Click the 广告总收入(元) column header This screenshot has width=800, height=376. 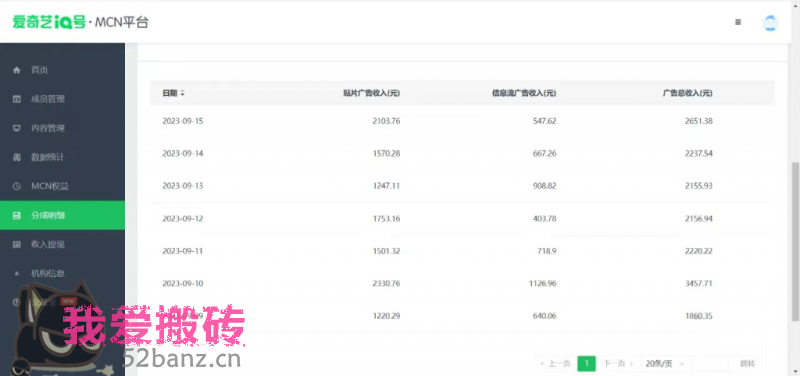pos(688,93)
